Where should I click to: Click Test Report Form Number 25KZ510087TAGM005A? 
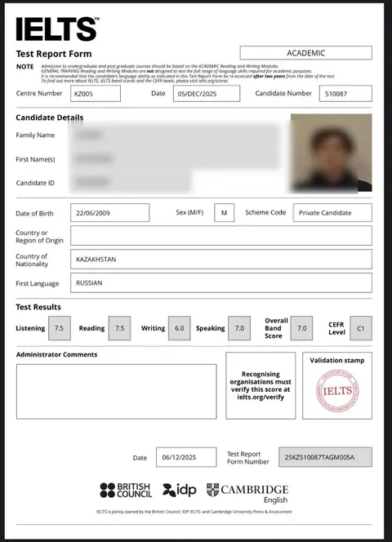click(326, 457)
